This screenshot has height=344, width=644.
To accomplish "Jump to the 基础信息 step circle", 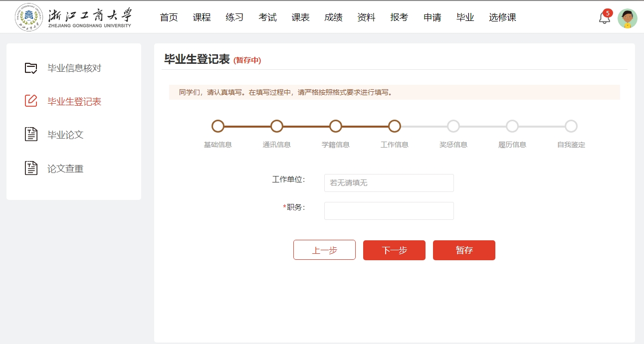I will 218,126.
